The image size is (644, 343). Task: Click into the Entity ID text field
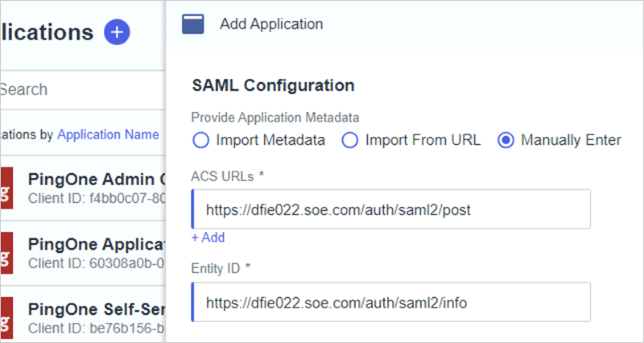click(x=390, y=303)
